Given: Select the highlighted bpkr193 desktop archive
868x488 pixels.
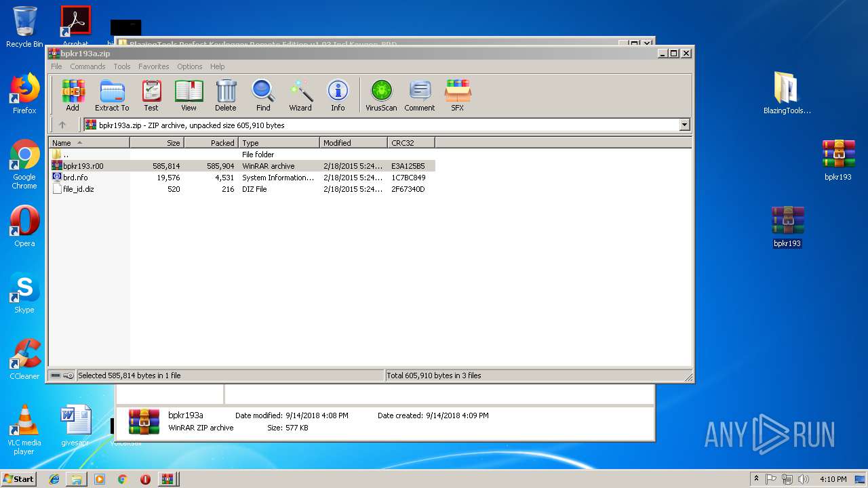Looking at the screenshot, I should [787, 226].
